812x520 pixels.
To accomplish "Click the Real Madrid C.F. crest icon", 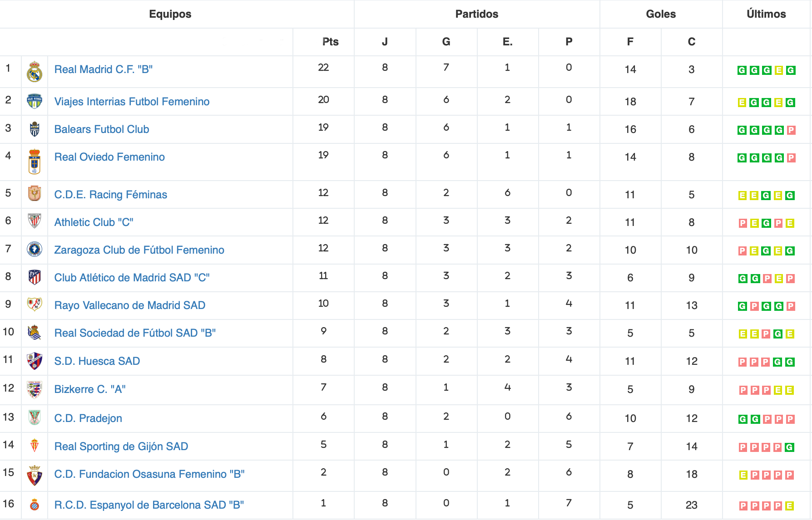I will pyautogui.click(x=35, y=72).
